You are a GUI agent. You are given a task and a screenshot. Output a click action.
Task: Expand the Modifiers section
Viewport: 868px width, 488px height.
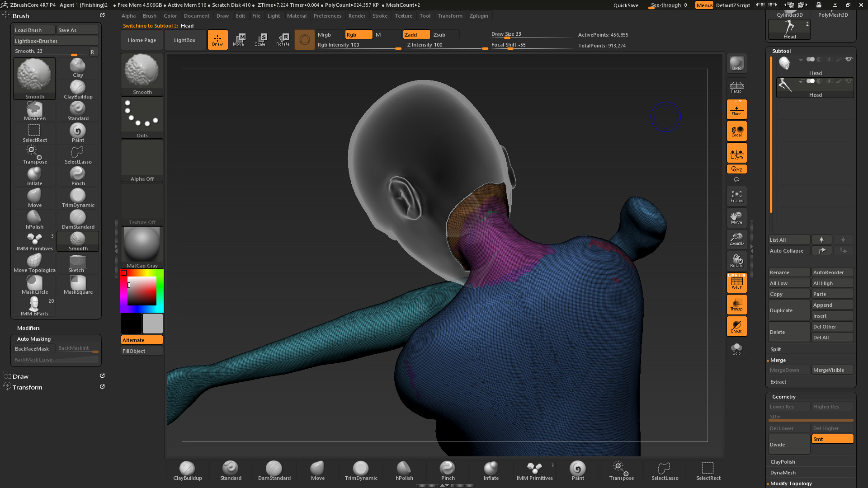(x=28, y=328)
